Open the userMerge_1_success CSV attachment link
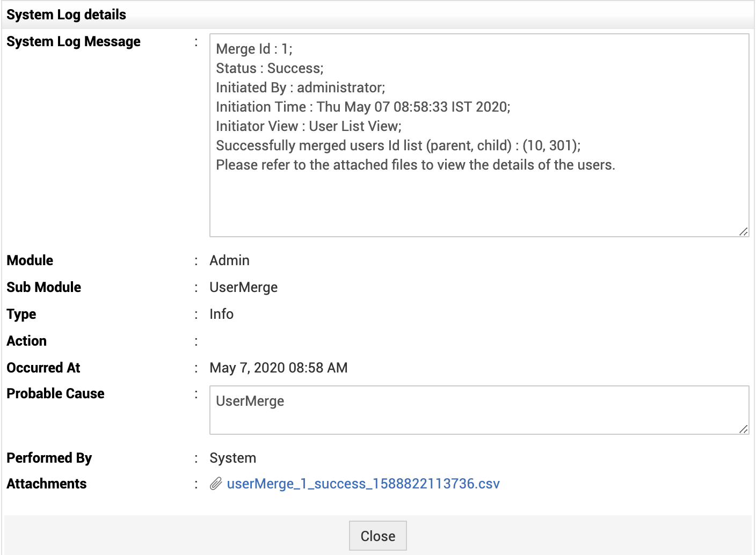 click(x=363, y=484)
